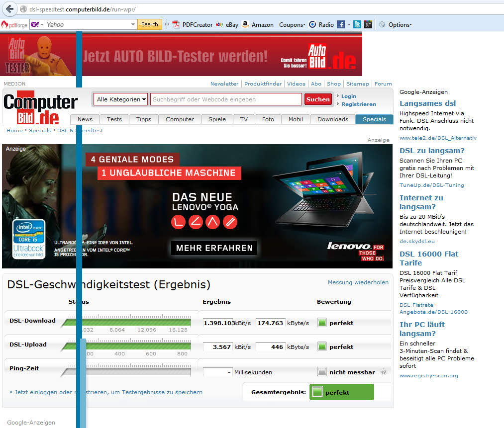Screen dimensions: 504x428
Task: Open the Videos link
Action: click(x=296, y=84)
